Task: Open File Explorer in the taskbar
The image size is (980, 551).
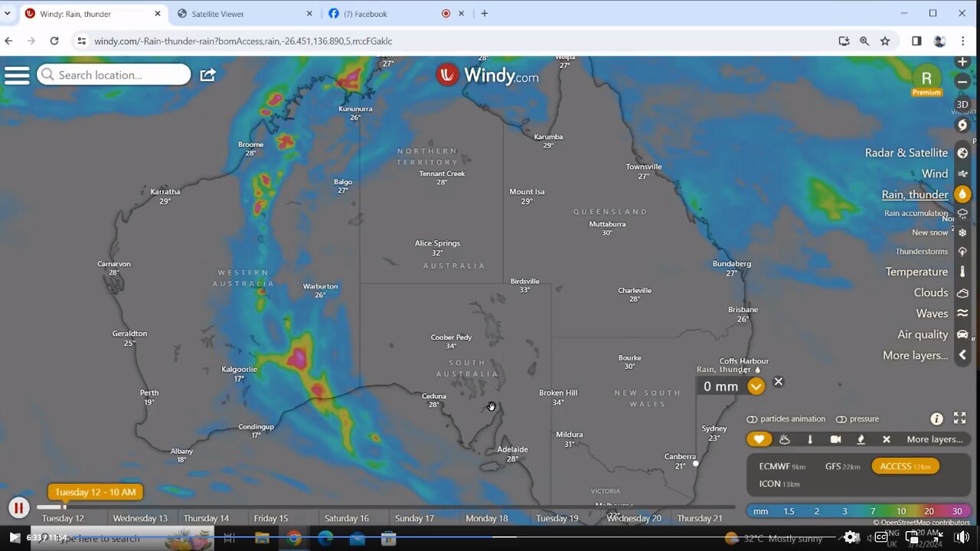Action: click(262, 538)
